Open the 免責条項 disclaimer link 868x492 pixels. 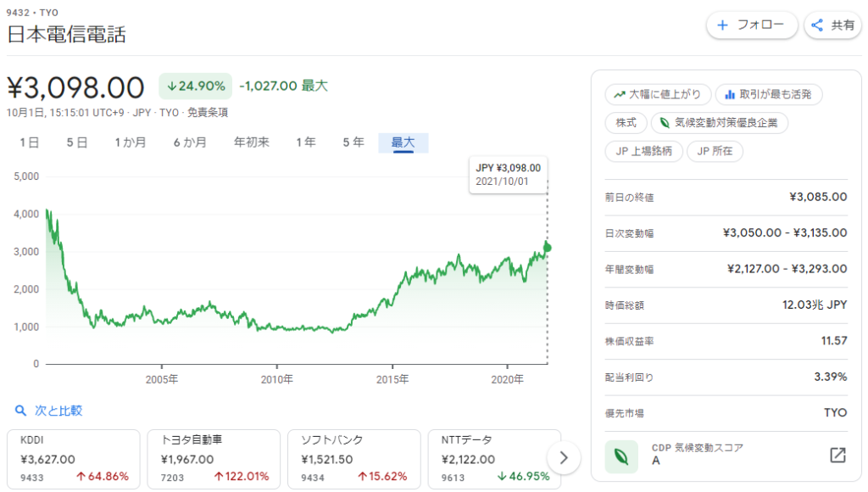207,112
